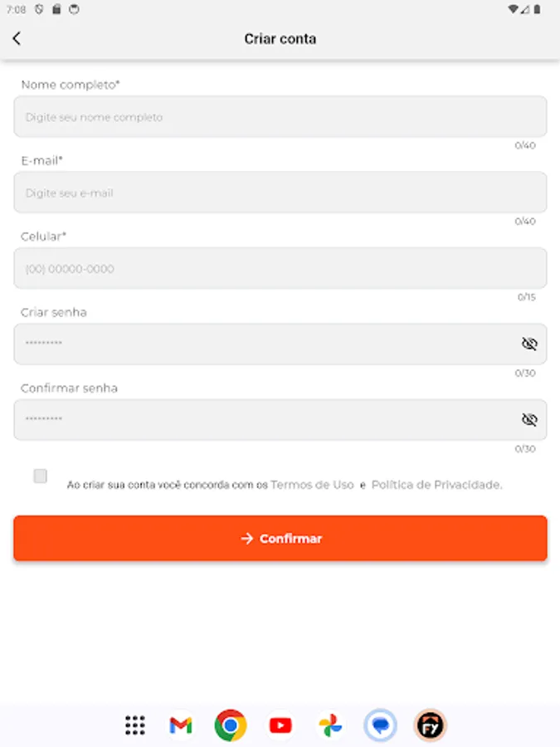Open the app drawer grid icon
The height and width of the screenshot is (747, 560).
134,725
